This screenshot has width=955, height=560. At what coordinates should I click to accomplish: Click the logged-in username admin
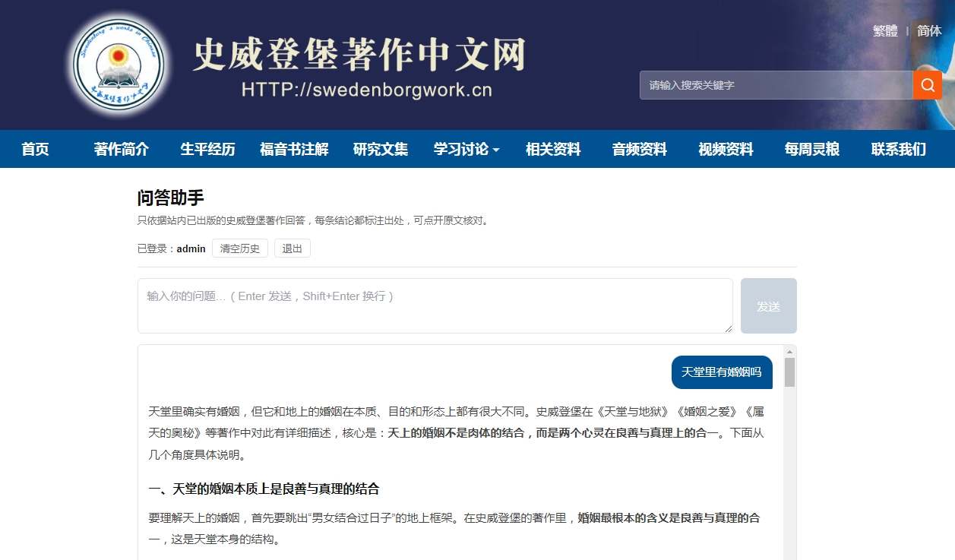(x=191, y=248)
